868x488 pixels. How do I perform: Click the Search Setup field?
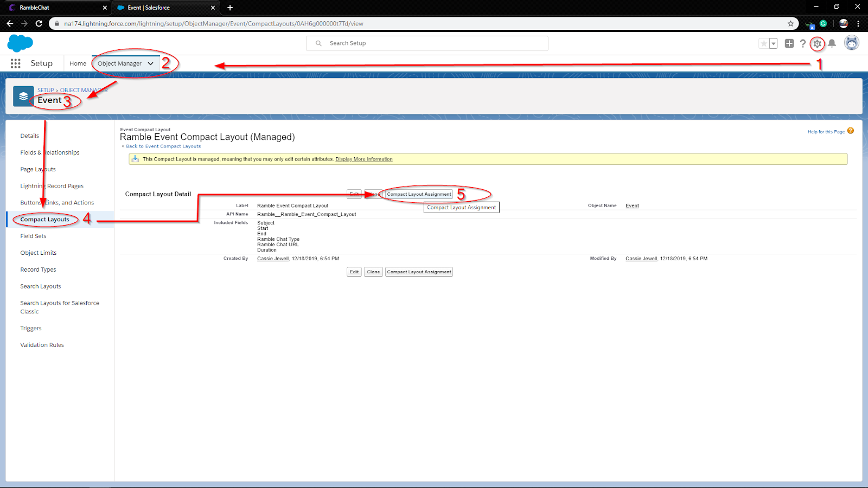427,43
